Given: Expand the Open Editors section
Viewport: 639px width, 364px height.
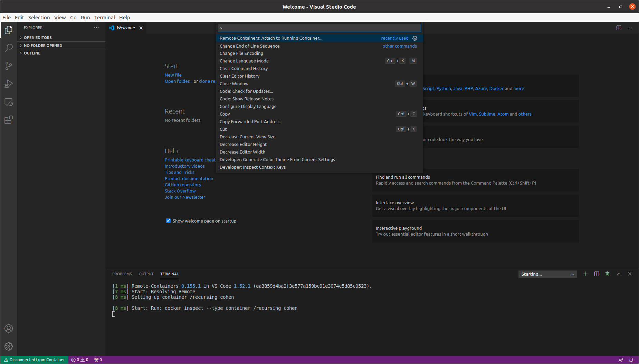Looking at the screenshot, I should click(61, 38).
